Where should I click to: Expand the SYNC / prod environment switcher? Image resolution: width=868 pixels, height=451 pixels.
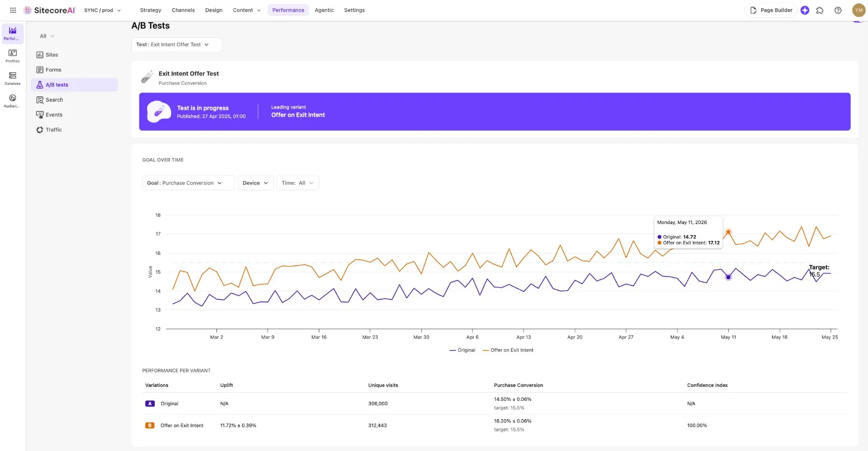coord(102,10)
